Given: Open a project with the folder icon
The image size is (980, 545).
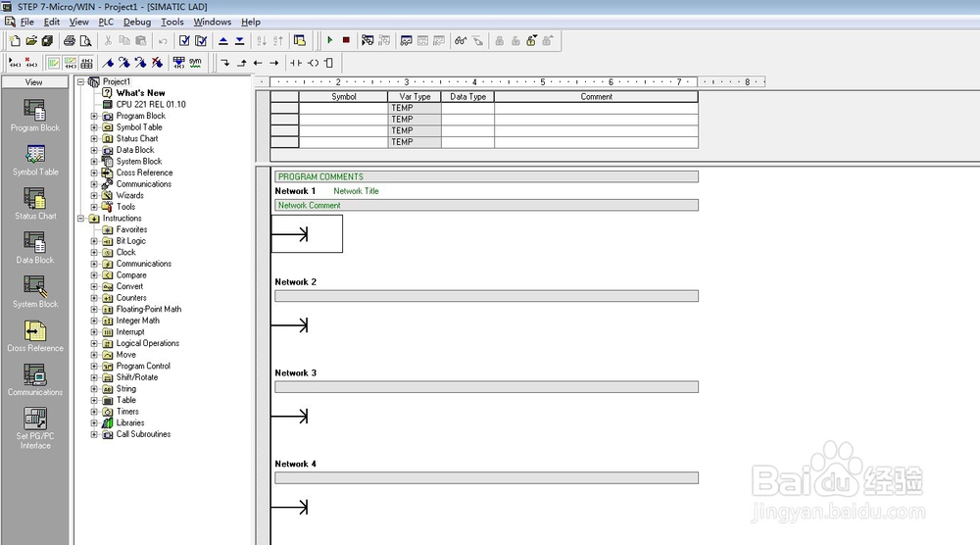Looking at the screenshot, I should [31, 40].
